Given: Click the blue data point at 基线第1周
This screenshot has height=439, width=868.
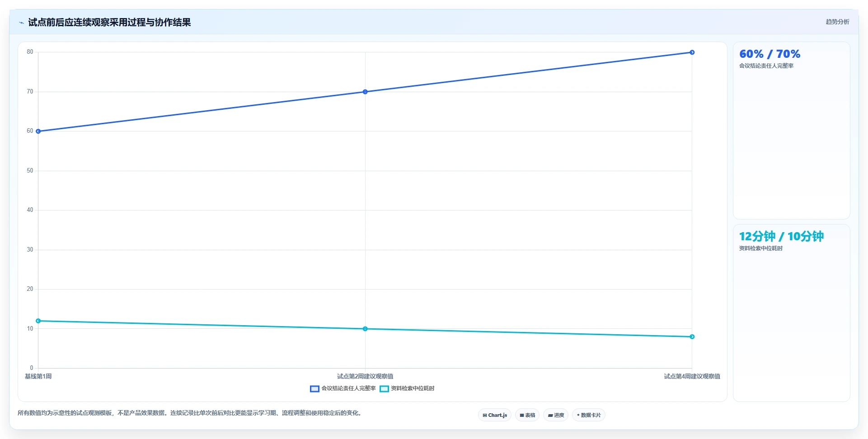Looking at the screenshot, I should click(x=38, y=131).
